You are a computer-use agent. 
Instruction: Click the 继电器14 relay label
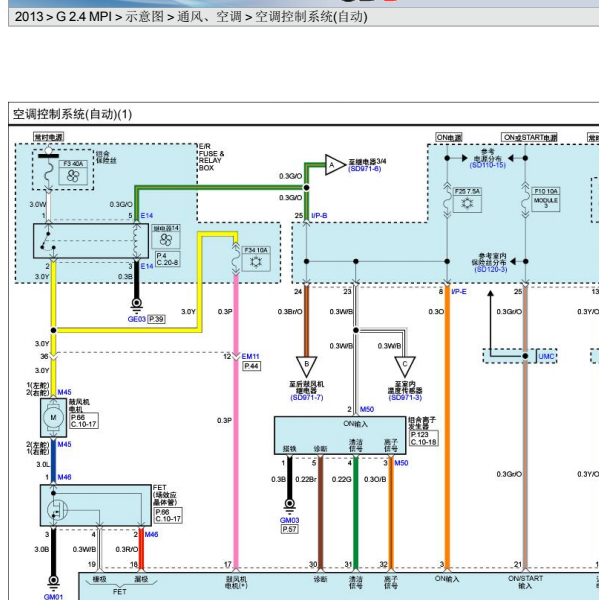tap(166, 228)
